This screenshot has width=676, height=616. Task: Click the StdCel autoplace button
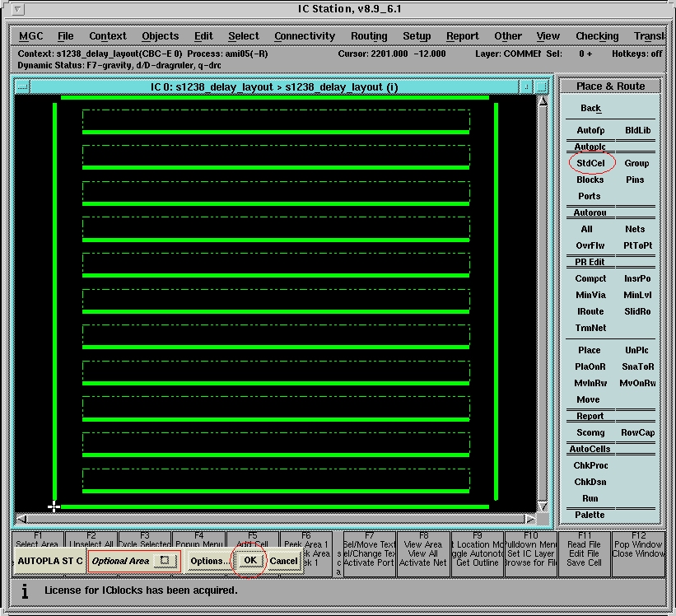[590, 163]
